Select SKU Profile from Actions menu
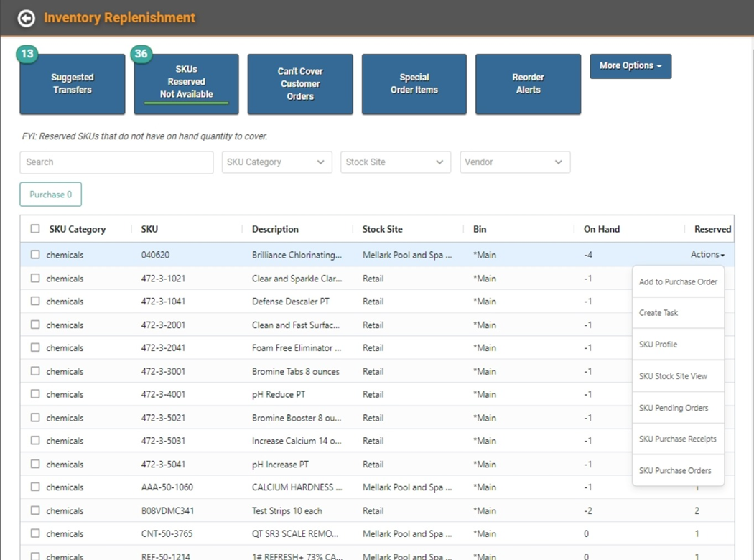The height and width of the screenshot is (560, 754). (x=658, y=345)
